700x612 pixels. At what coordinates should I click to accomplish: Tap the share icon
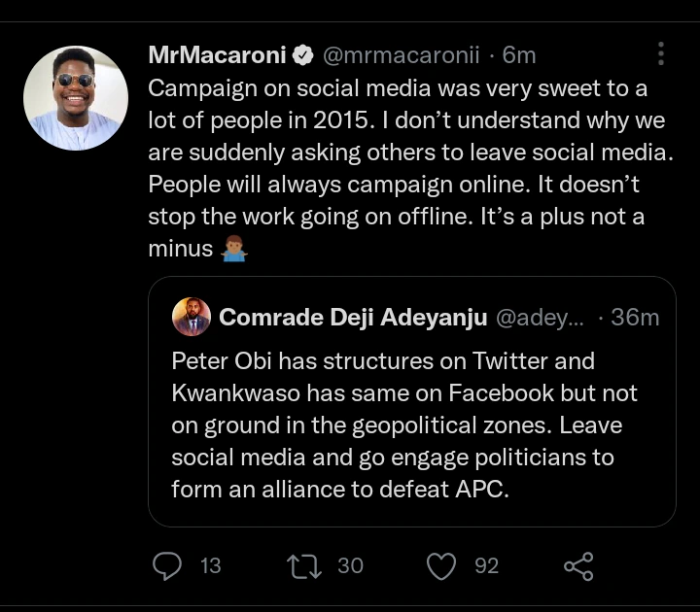pos(578,565)
